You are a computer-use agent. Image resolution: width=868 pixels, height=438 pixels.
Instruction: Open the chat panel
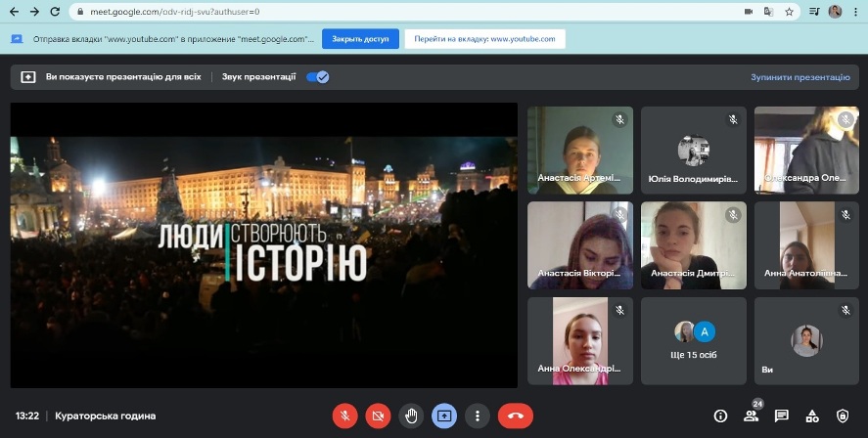(x=782, y=416)
